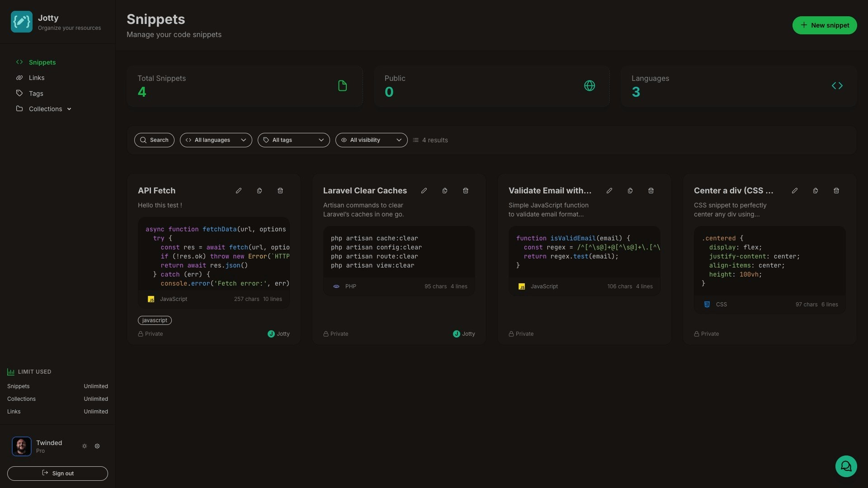Click the PHP language icon

[x=336, y=286]
